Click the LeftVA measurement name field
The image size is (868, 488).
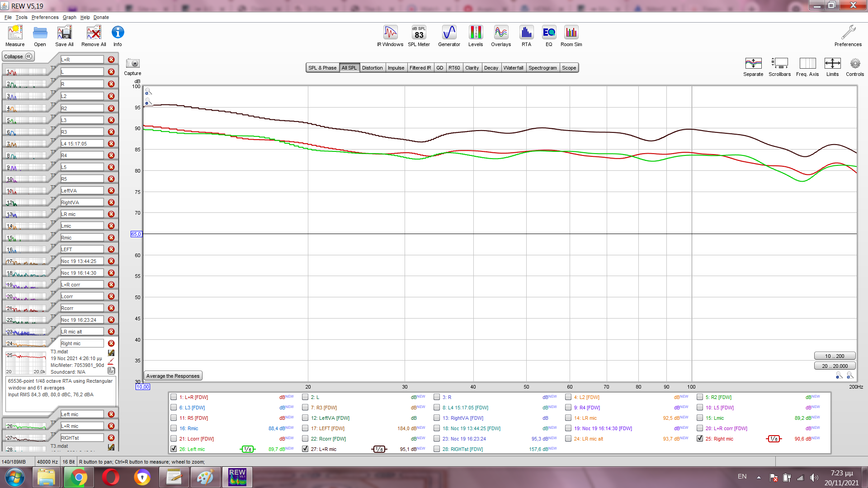82,191
